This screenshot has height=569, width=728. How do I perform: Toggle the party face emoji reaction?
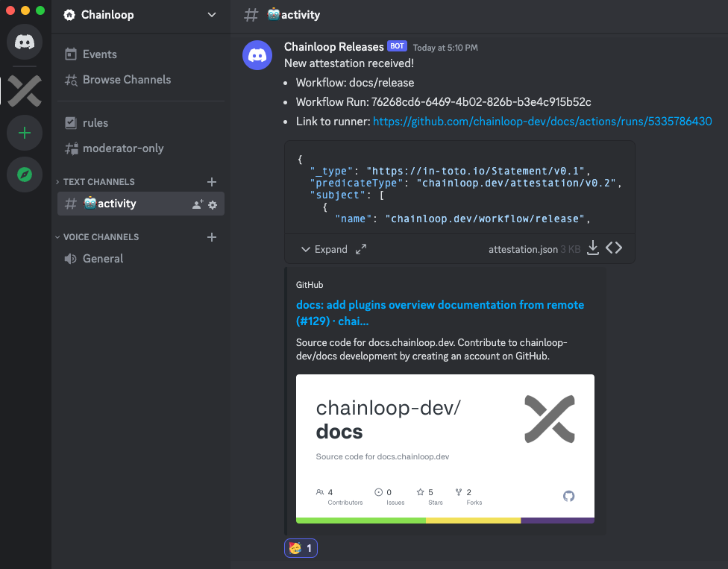pos(301,549)
